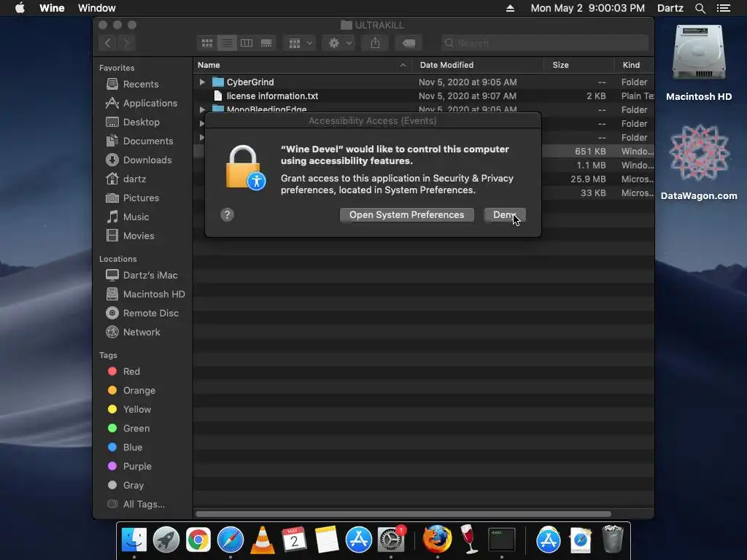Click the help question mark button
The image size is (747, 560).
[x=228, y=215]
